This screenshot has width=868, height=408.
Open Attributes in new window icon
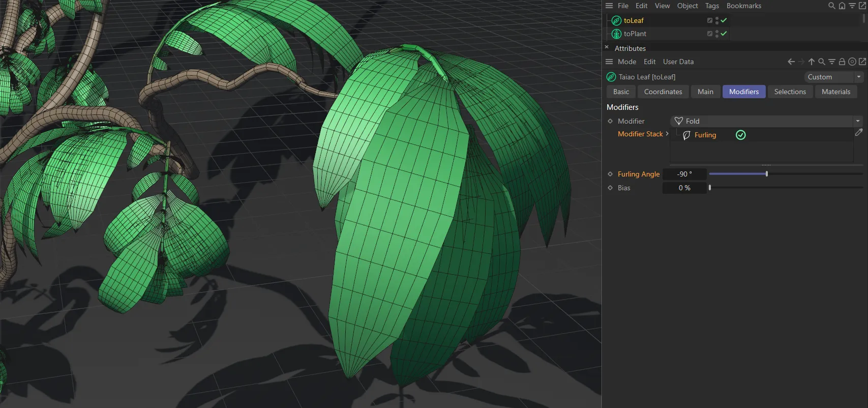(862, 62)
